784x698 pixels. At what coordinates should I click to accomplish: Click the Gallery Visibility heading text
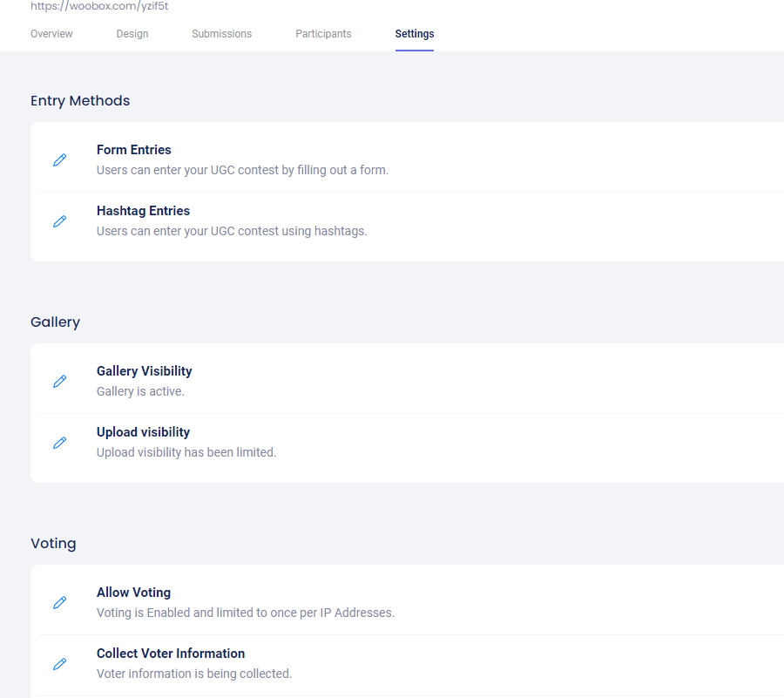(x=144, y=371)
